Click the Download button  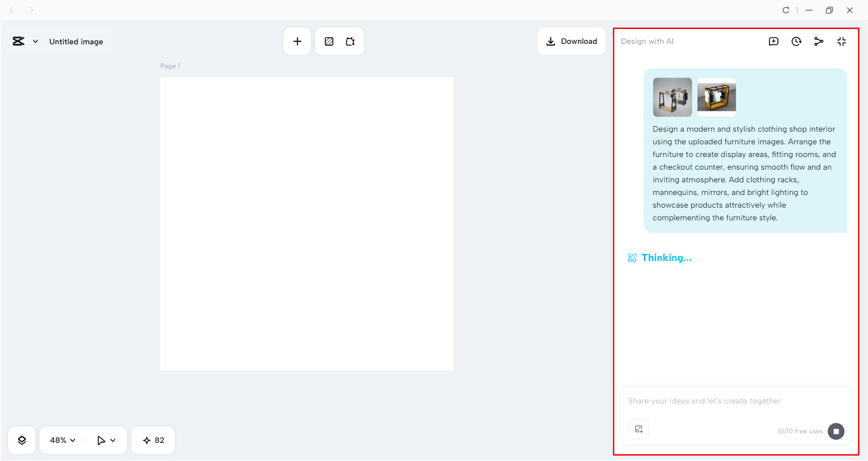pos(571,41)
